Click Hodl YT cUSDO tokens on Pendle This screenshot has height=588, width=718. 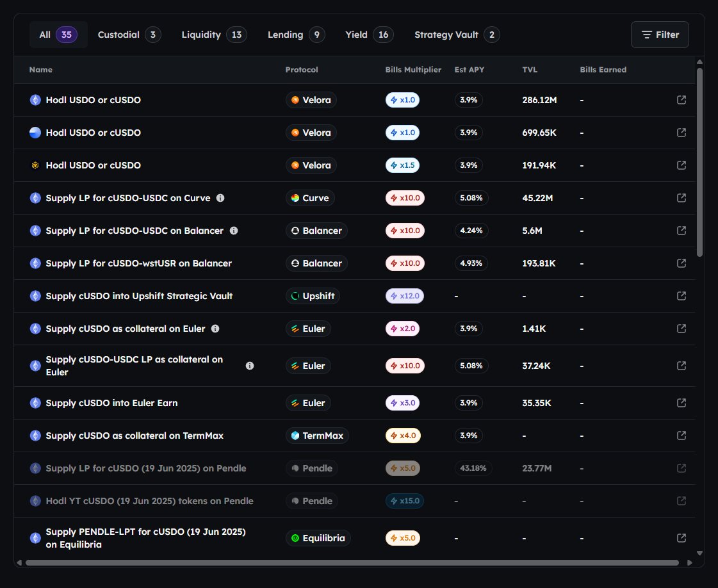(x=149, y=501)
